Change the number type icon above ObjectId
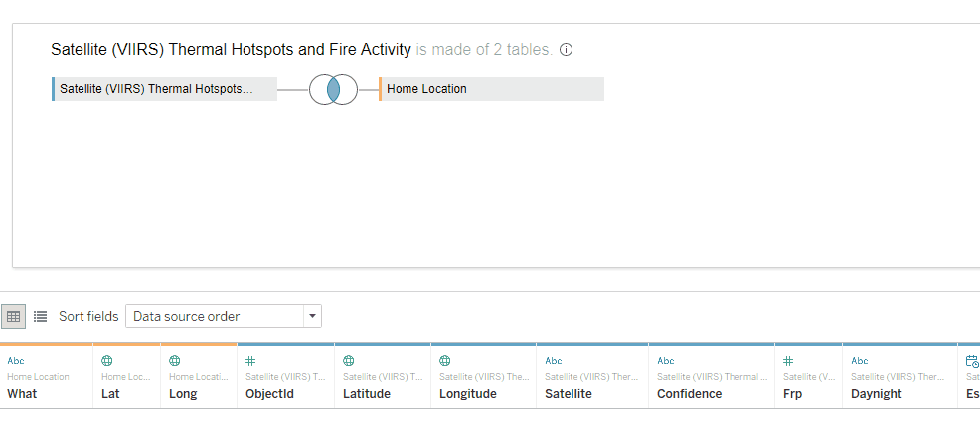This screenshot has width=980, height=447. (250, 361)
